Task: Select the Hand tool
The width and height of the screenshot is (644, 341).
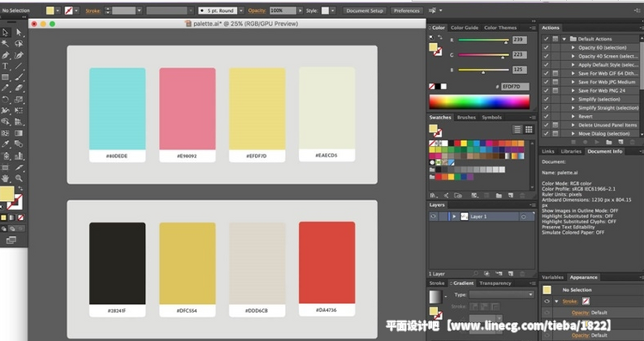Action: 5,179
